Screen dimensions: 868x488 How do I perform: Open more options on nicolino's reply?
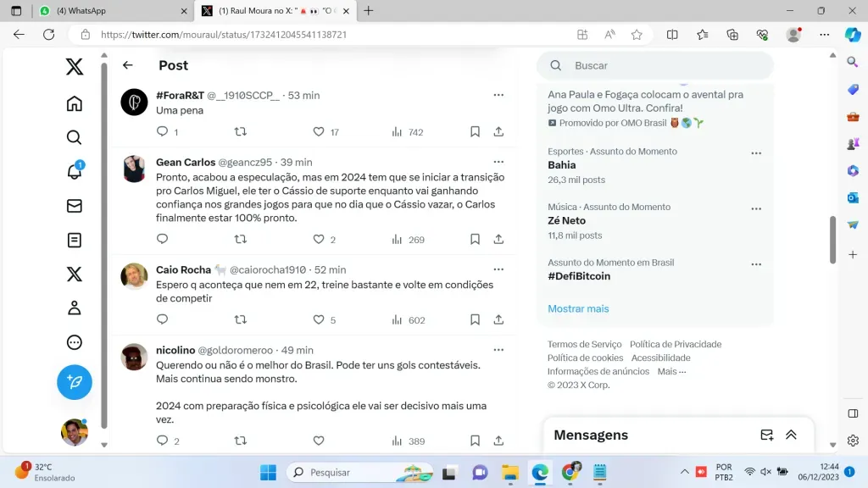click(498, 350)
